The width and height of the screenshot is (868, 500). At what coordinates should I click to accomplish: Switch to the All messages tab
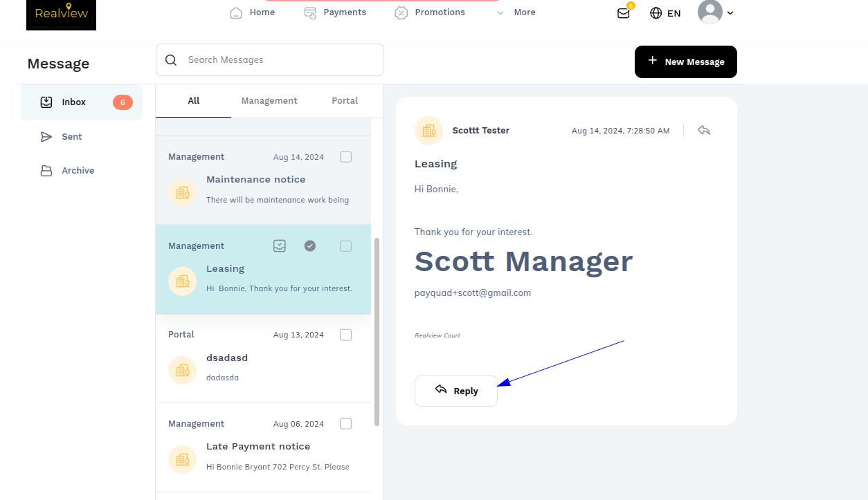[x=194, y=100]
